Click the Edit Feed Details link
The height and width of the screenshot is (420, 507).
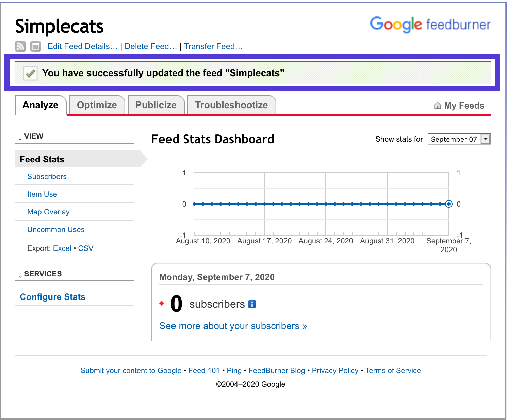coord(82,46)
